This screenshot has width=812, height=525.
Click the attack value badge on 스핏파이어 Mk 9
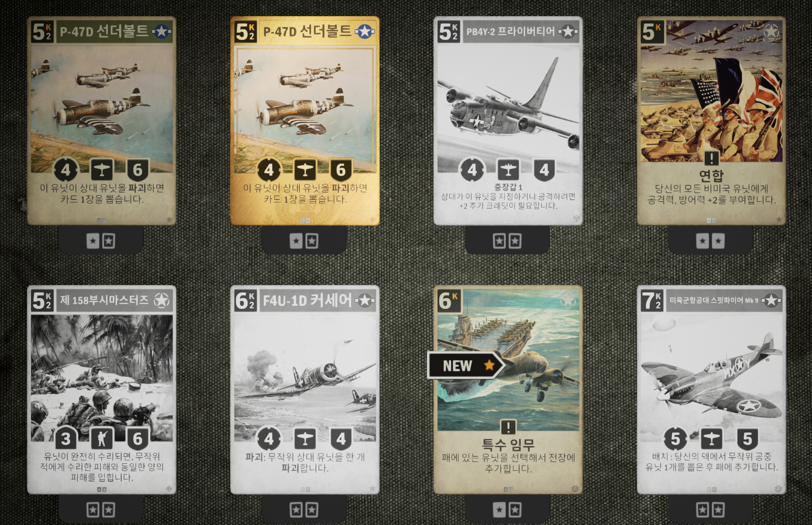(x=676, y=439)
